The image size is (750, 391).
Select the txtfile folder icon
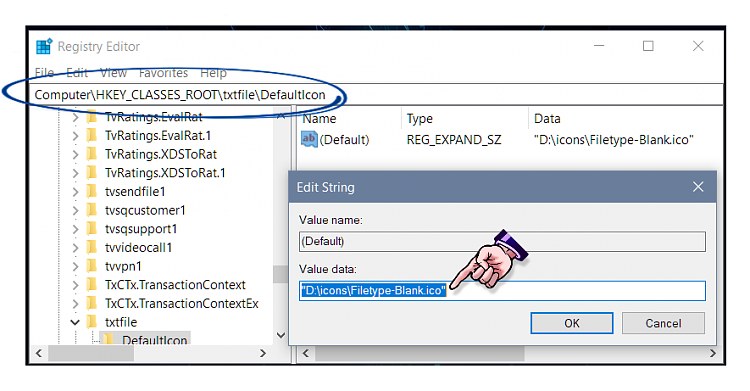coord(92,322)
